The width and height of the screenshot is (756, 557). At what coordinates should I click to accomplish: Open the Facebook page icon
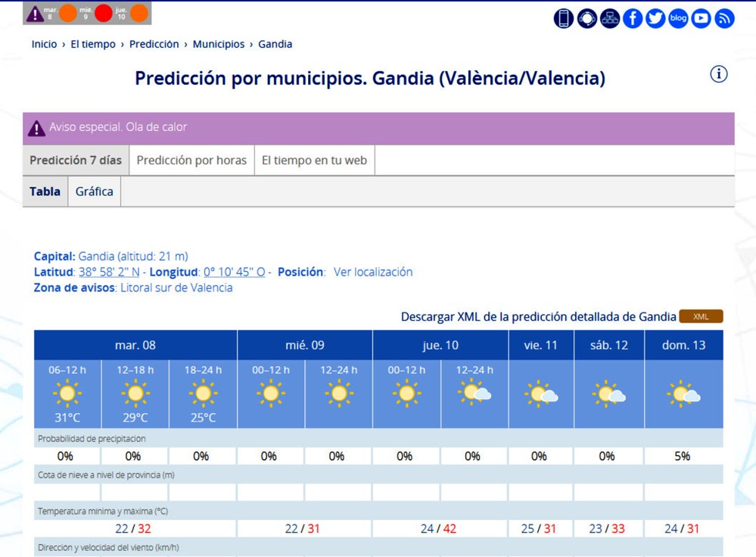(x=633, y=18)
